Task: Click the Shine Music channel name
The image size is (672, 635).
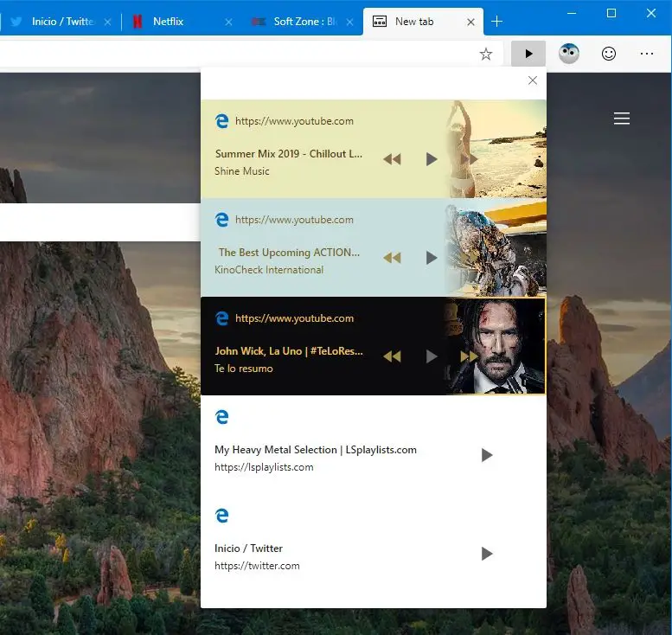Action: [x=241, y=171]
